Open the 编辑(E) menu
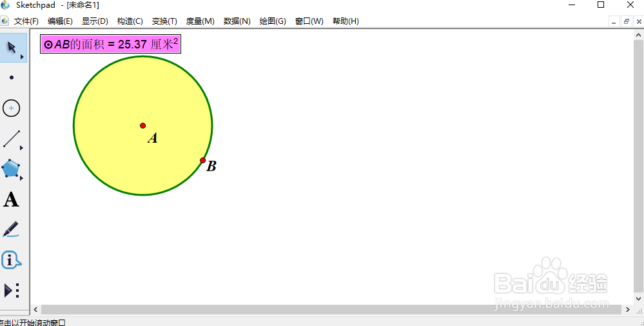The width and height of the screenshot is (644, 326). click(60, 21)
